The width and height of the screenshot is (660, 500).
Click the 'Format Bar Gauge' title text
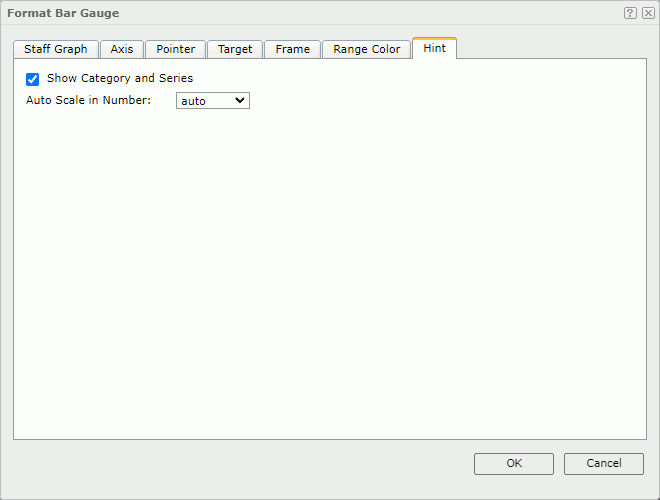63,13
